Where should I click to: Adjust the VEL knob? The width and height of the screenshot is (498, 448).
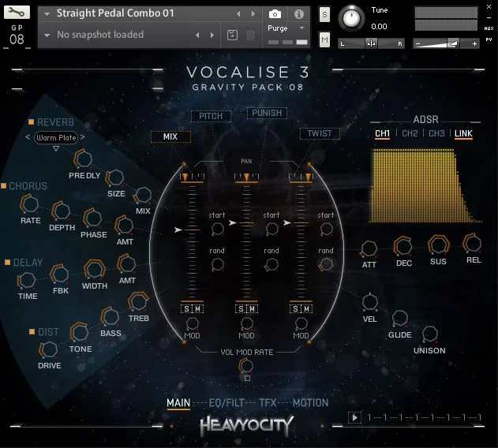370,302
